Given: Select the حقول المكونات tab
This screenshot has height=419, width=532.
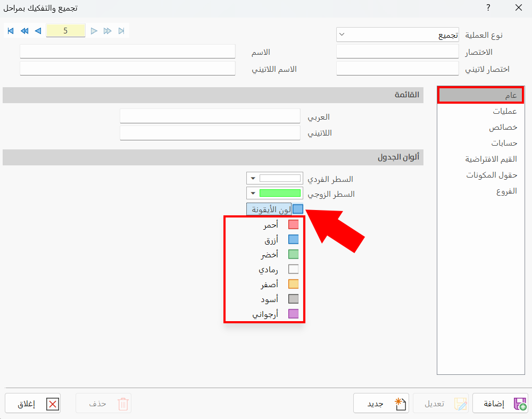Looking at the screenshot, I should (481, 175).
